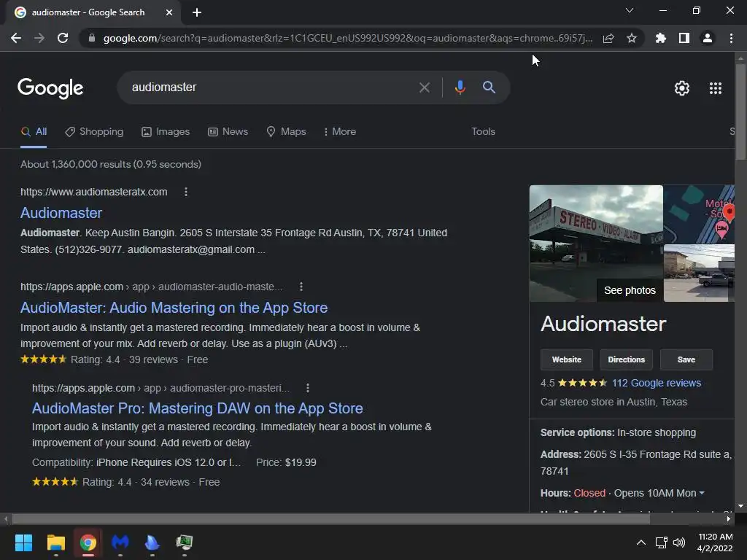747x560 pixels.
Task: Show hidden system tray icons
Action: [x=641, y=542]
